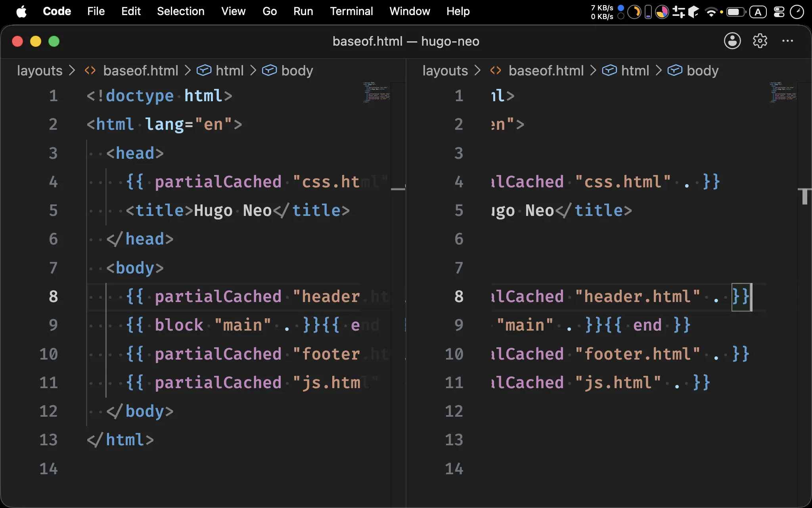
Task: Click the '<head>' opening tag
Action: (135, 153)
